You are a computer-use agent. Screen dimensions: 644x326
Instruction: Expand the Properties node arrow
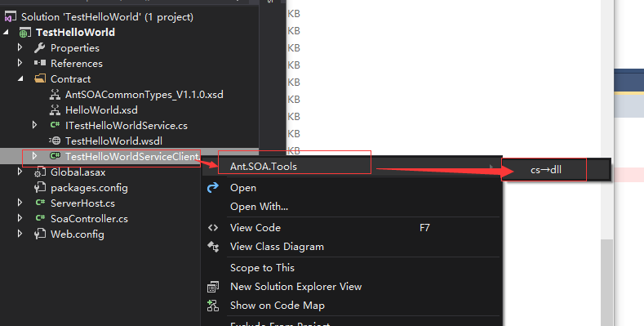tap(20, 47)
